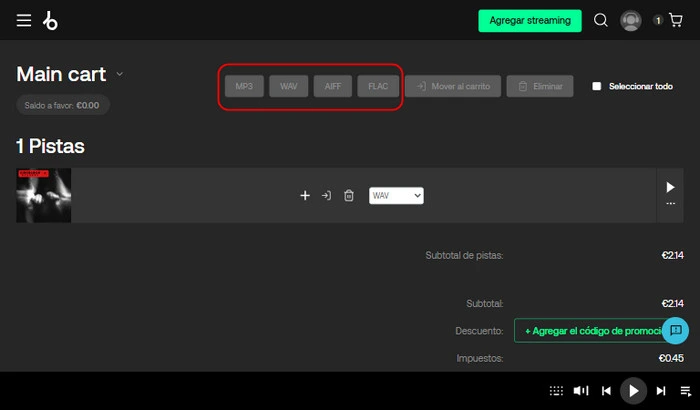700x410 pixels.
Task: Click Eliminar button
Action: pyautogui.click(x=540, y=86)
